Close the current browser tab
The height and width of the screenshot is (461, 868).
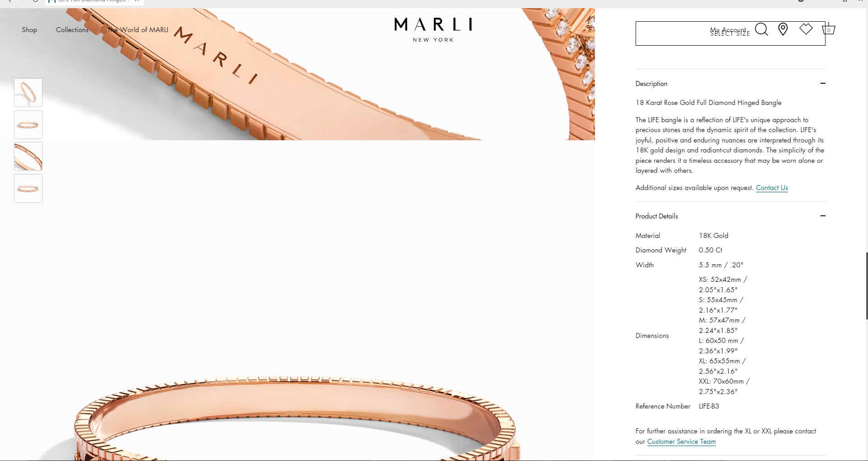137,1
